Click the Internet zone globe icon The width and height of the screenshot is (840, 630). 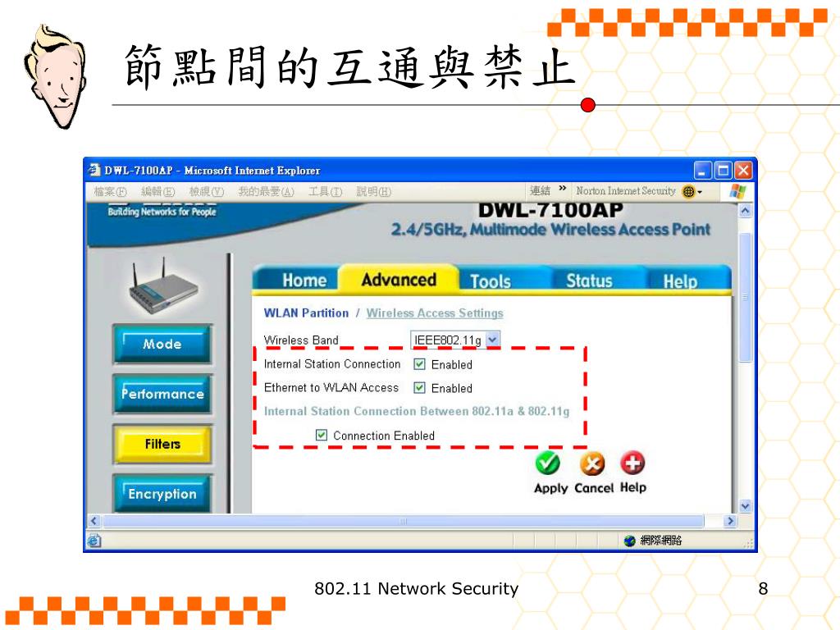630,541
